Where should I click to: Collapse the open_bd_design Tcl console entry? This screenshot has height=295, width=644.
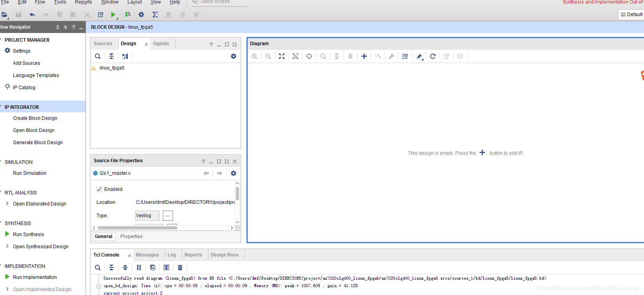click(99, 286)
